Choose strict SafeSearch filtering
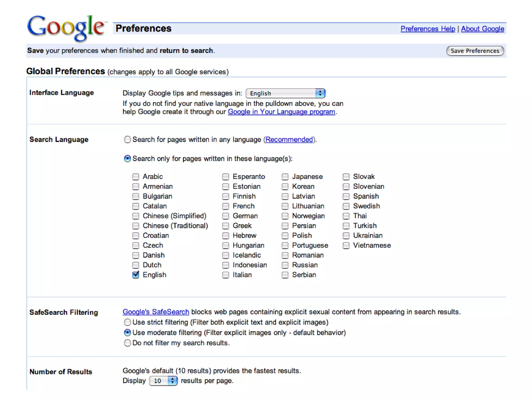Viewport: 532px width, 399px height. (x=127, y=322)
